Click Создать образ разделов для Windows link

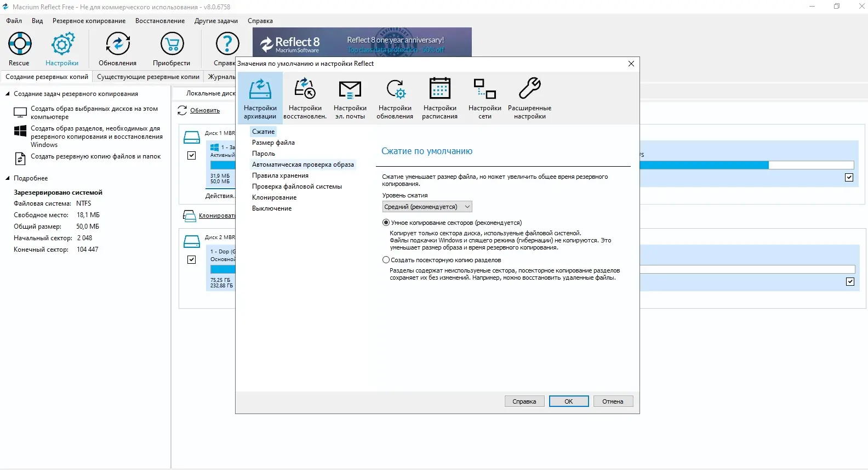pos(96,137)
